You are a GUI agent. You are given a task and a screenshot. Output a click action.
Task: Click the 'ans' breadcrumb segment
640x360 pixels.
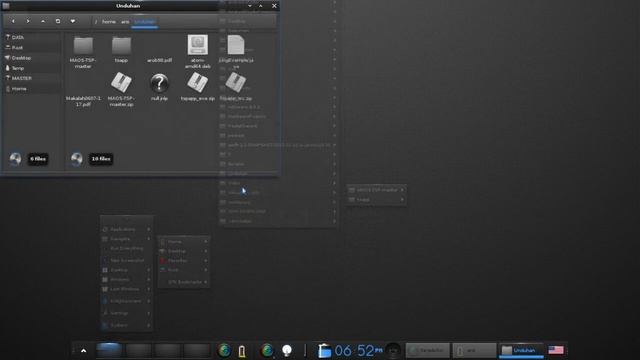point(125,22)
